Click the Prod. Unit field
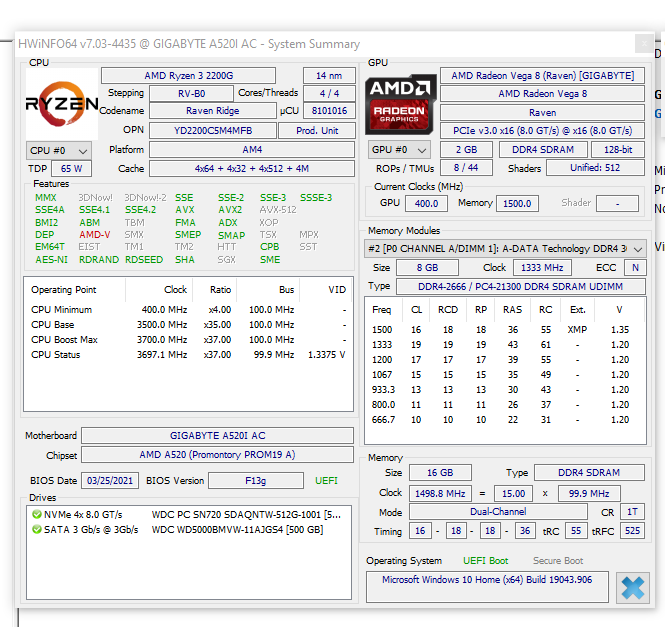Viewport: 665px width, 627px height. click(x=317, y=131)
